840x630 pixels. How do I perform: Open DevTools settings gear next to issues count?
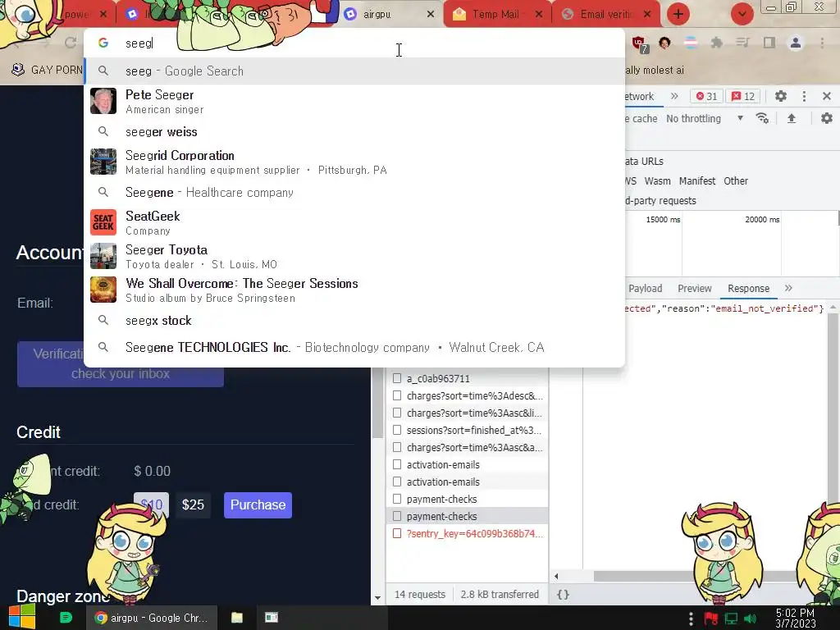tap(781, 96)
